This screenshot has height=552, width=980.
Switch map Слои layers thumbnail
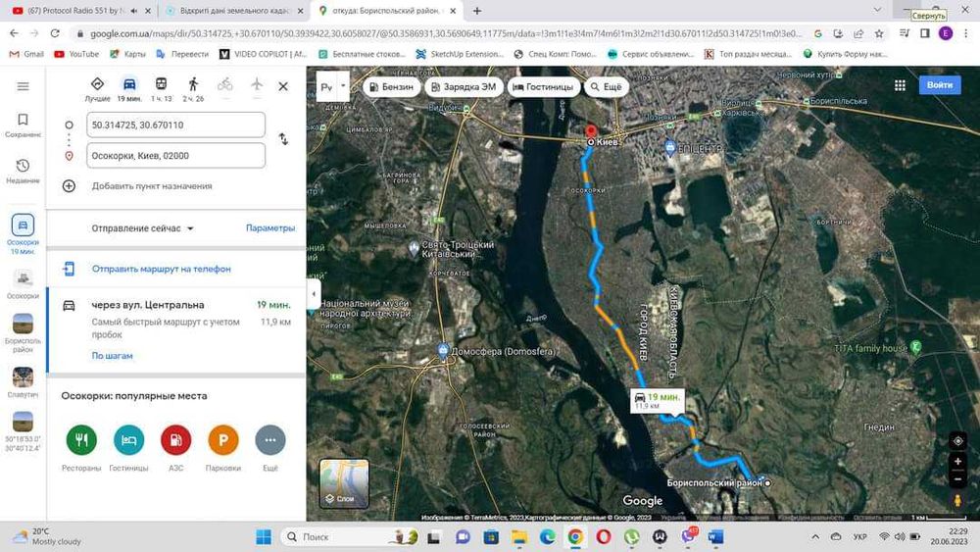[x=344, y=483]
